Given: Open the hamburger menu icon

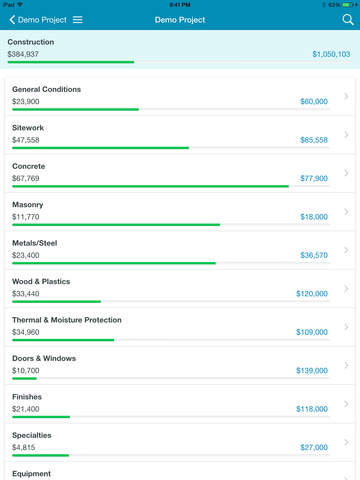Looking at the screenshot, I should coord(78,20).
